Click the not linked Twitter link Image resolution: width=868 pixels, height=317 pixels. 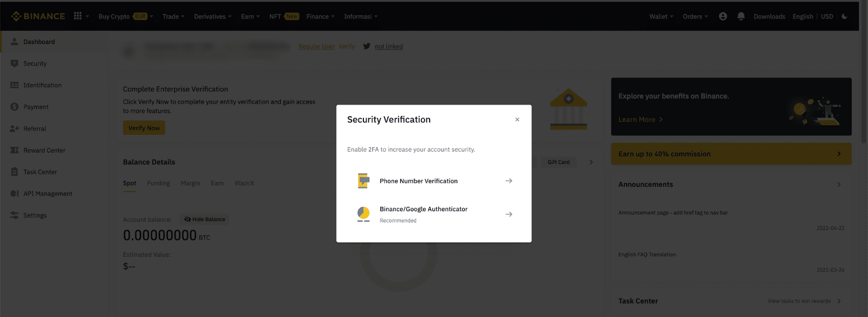[389, 47]
